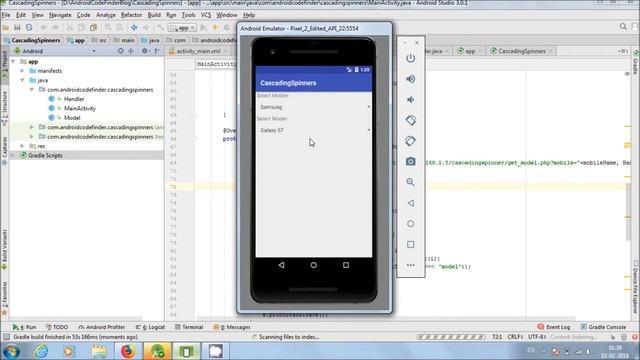Screen dimensions: 640x360
Task: Open the Refactor menu
Action: click(x=131, y=15)
